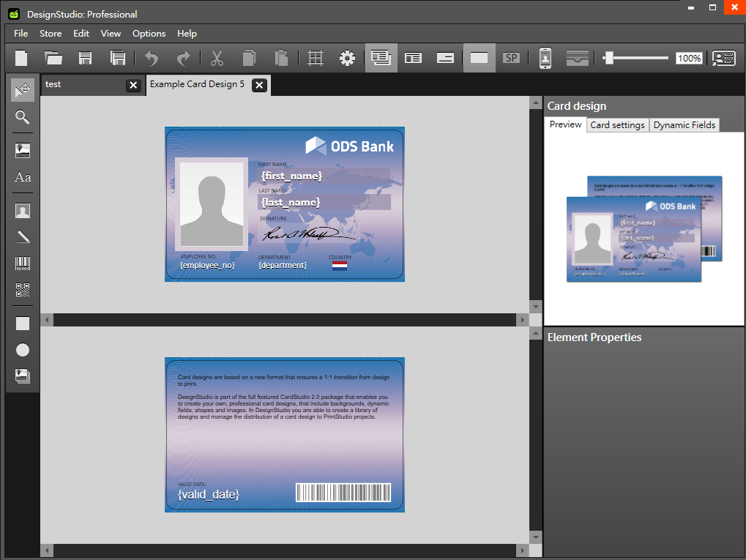The width and height of the screenshot is (746, 560).
Task: Select the barcode tool in left toolbar
Action: 23,264
